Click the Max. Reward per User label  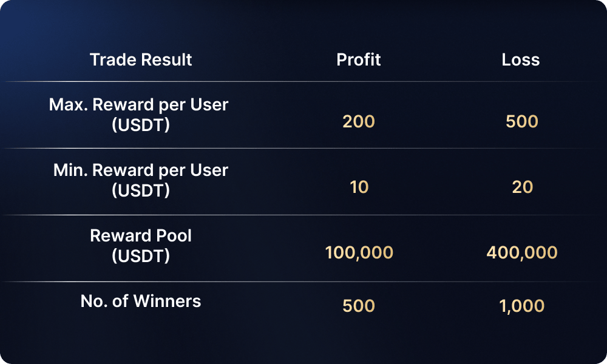(139, 104)
